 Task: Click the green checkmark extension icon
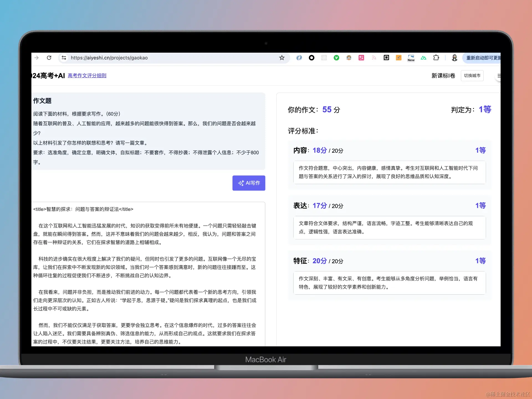(x=336, y=58)
